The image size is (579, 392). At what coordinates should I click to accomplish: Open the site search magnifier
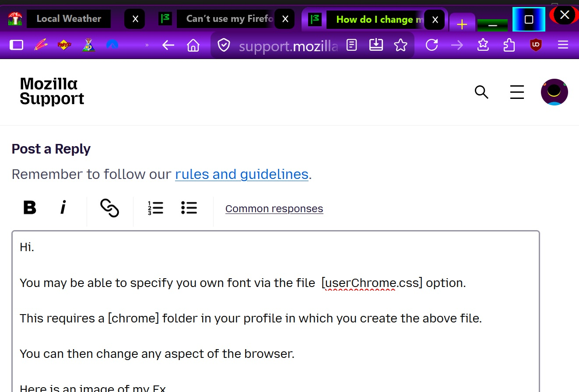[481, 92]
